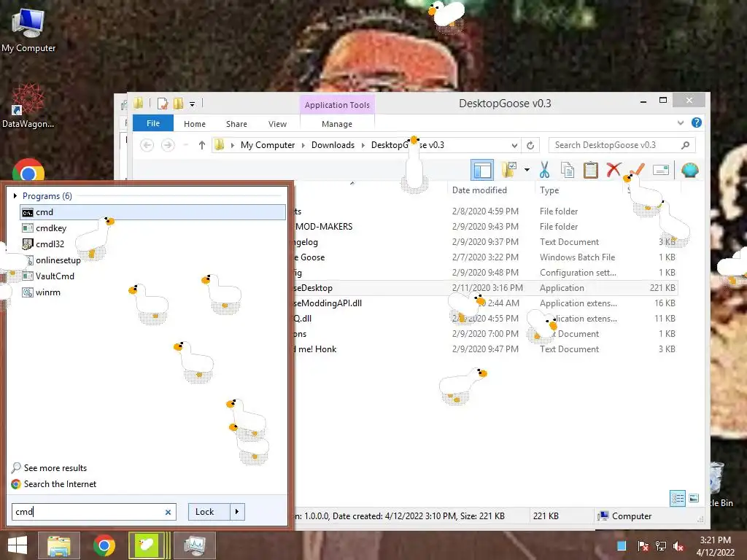747x560 pixels.
Task: Click the shell globe toolbar icon
Action: tap(690, 170)
